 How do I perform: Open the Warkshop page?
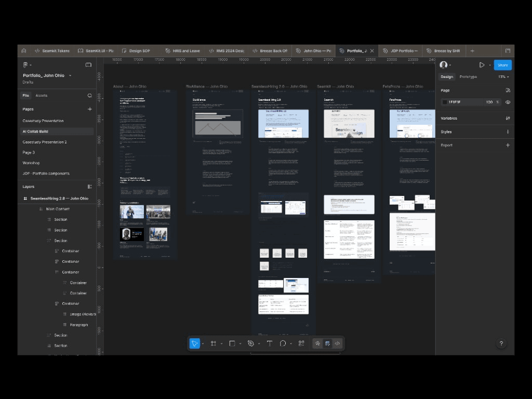[x=31, y=163]
